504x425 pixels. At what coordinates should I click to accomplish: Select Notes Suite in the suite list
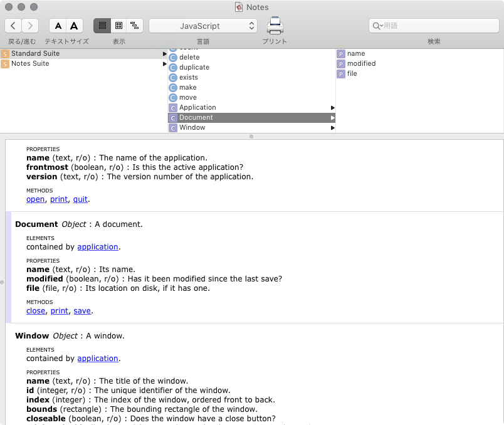tap(30, 63)
